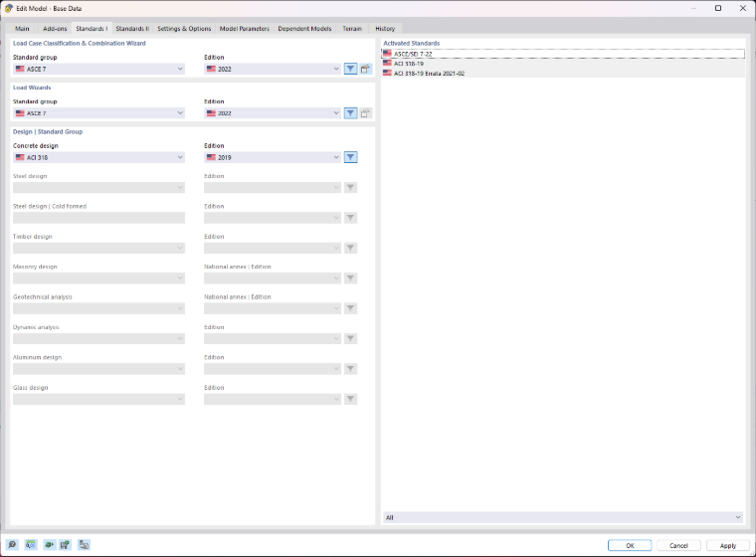Switch to the Main tab
Image resolution: width=756 pixels, height=557 pixels.
22,29
